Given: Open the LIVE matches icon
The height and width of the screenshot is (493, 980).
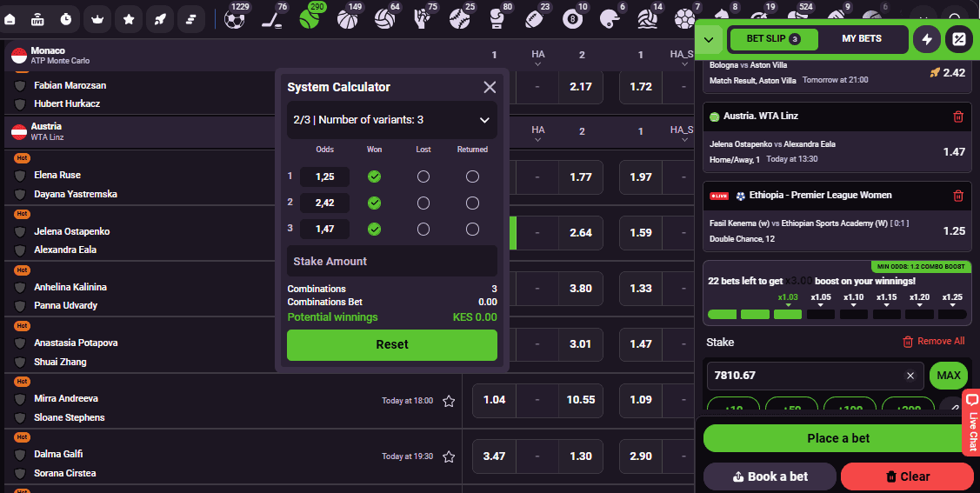Looking at the screenshot, I should click(x=37, y=19).
